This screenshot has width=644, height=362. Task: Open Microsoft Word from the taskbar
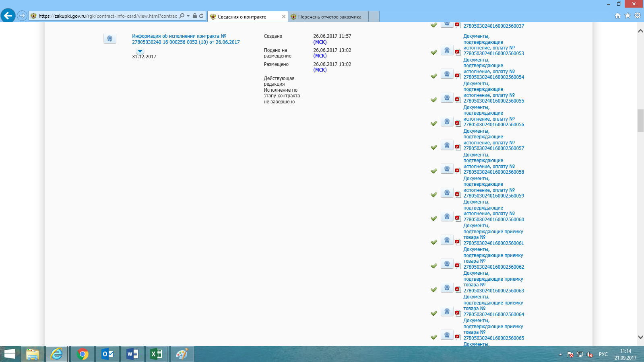[x=132, y=354]
